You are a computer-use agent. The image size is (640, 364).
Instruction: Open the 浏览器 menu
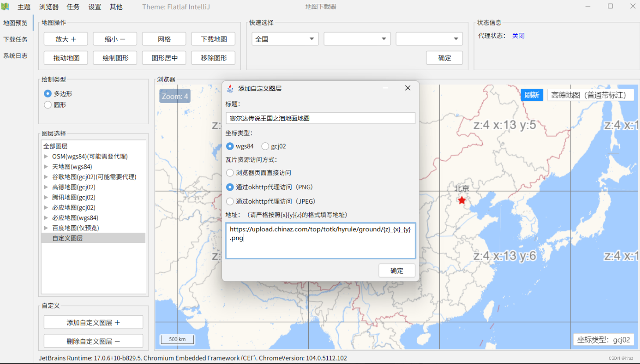[49, 7]
